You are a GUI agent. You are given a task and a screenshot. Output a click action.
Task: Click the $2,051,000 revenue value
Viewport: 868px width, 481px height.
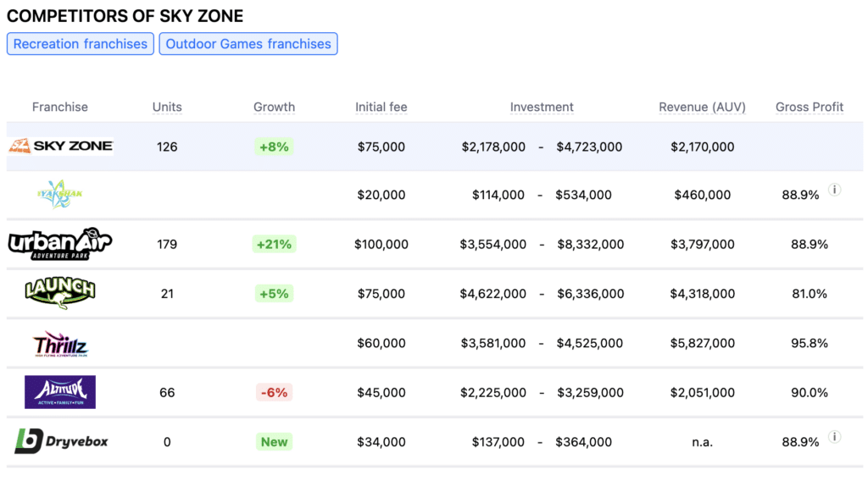coord(703,393)
